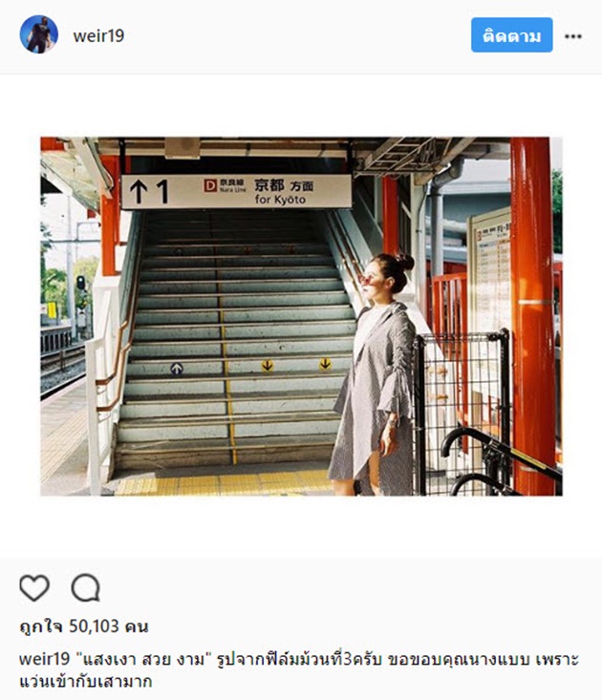Click the large orange pillar in photo
This screenshot has height=700, width=602.
point(532,316)
